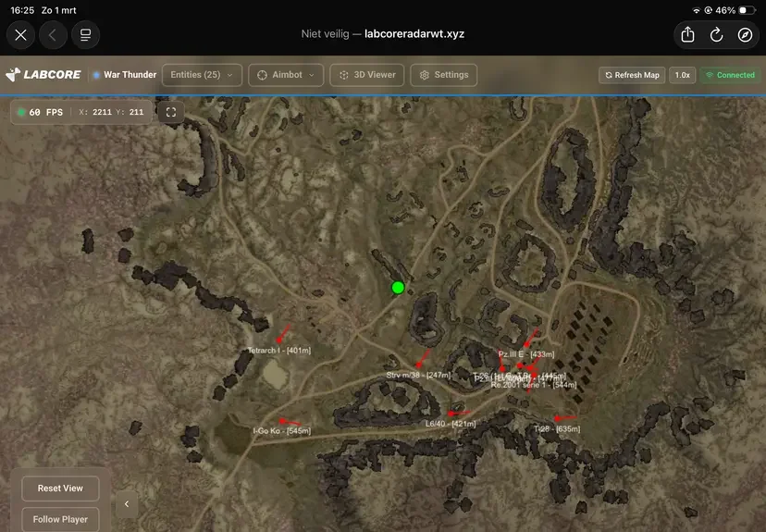Open the Settings menu

tap(443, 75)
